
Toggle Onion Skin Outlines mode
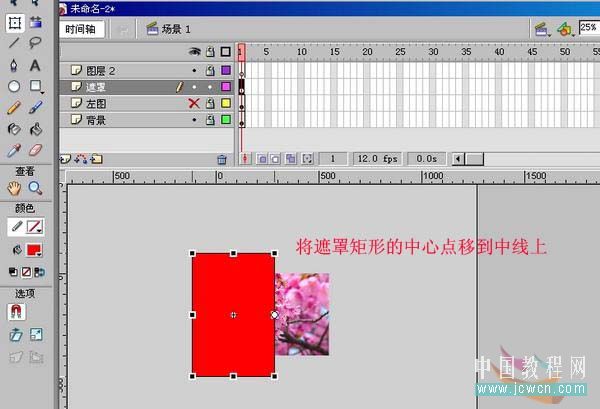click(275, 158)
